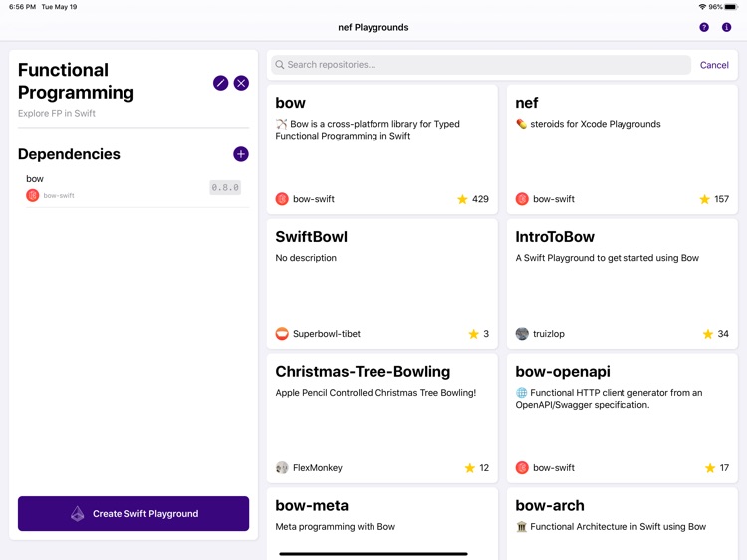Cancel the repository search
Viewport: 747px width, 560px height.
click(x=714, y=65)
